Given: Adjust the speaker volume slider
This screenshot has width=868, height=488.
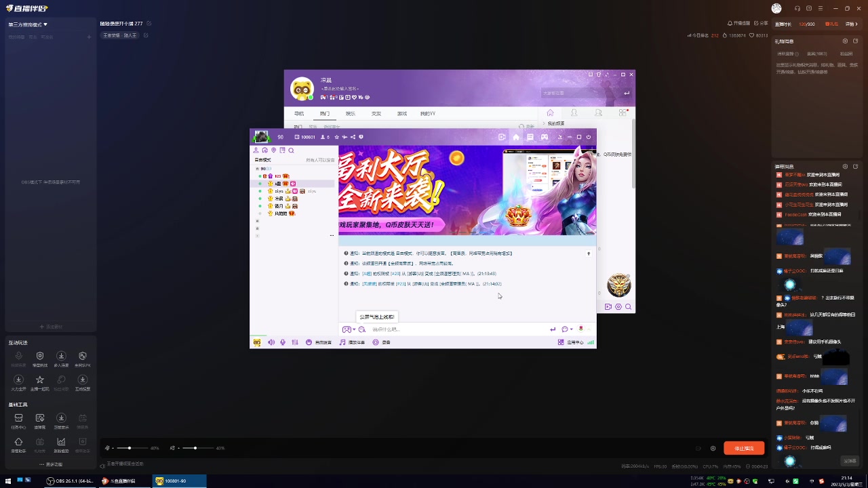Looking at the screenshot, I should 198,448.
